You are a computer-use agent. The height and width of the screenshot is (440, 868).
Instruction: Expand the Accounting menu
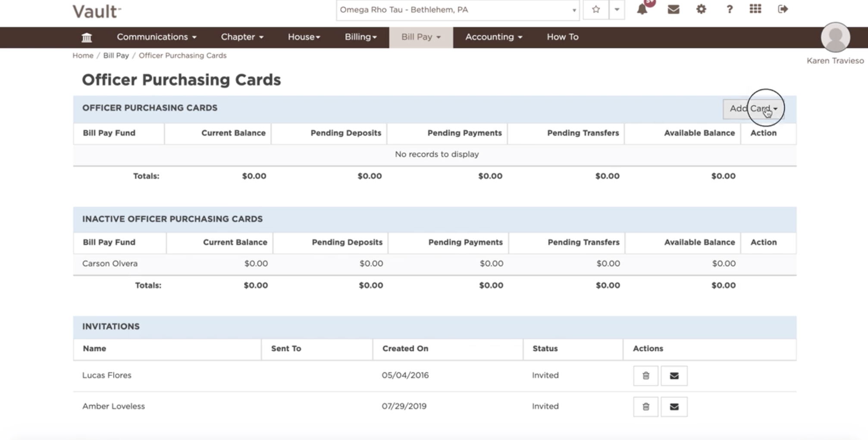[x=492, y=37]
